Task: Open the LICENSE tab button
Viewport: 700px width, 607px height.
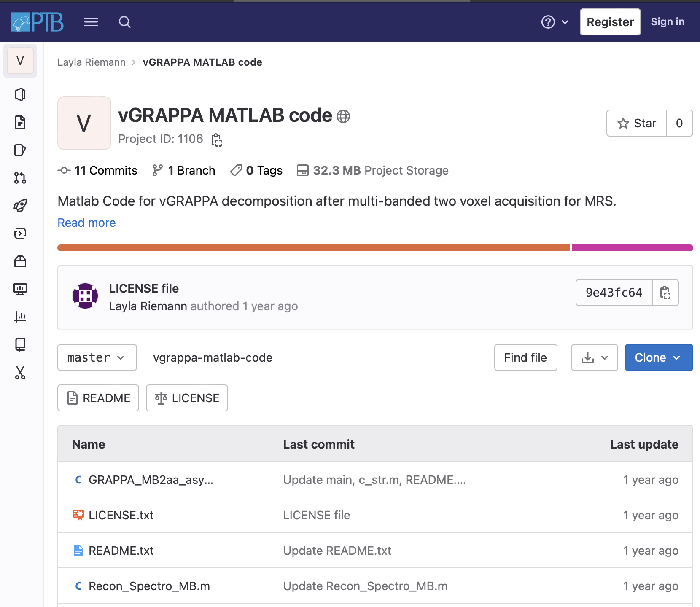Action: [x=187, y=398]
